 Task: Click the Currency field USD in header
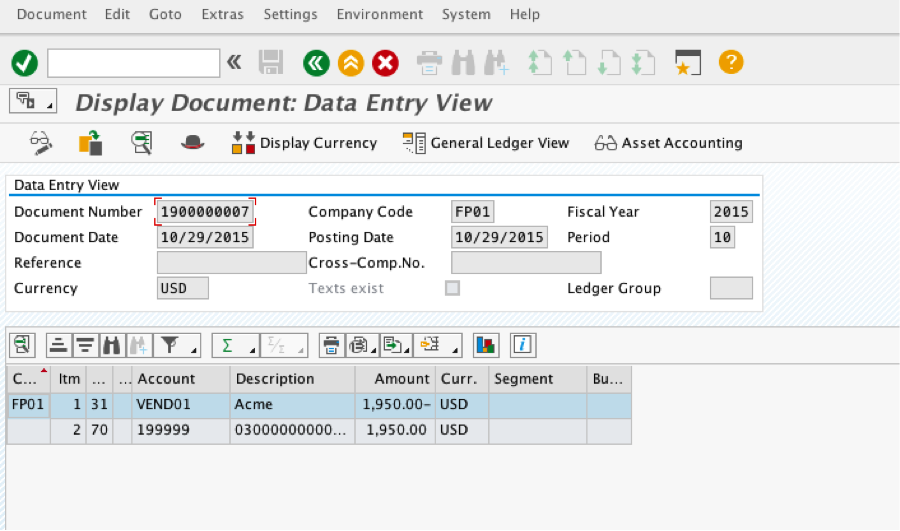pos(183,288)
